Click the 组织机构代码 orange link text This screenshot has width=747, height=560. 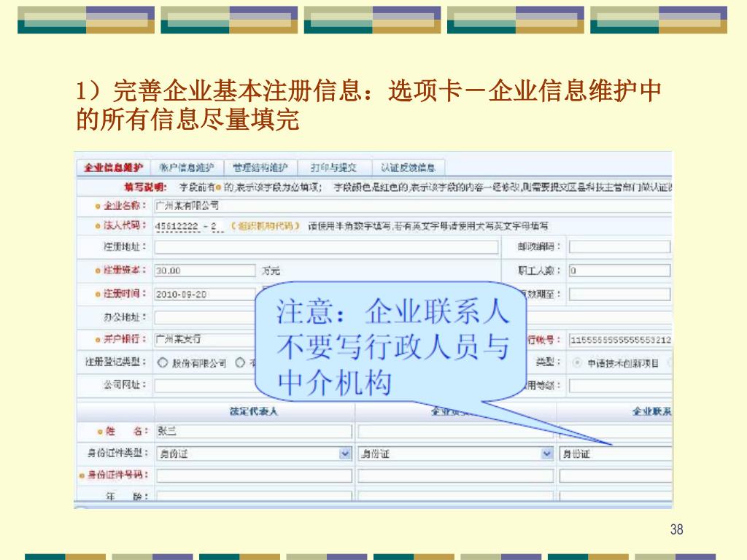(x=264, y=226)
